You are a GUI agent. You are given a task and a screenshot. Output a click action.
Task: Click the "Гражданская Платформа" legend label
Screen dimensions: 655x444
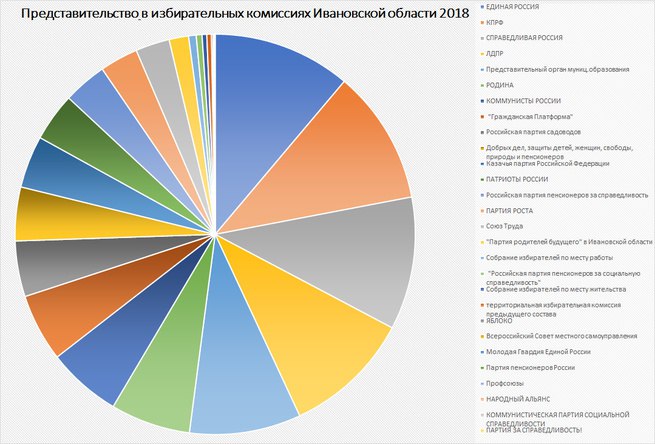click(x=527, y=117)
